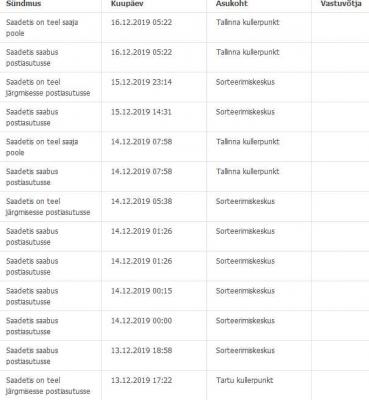
Task: Select Sorteerimiskeskus location at 14.12.2019 05:38
Action: [x=245, y=201]
